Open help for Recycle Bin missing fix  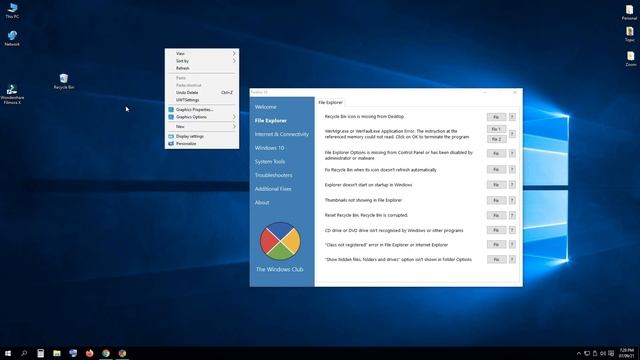click(512, 117)
